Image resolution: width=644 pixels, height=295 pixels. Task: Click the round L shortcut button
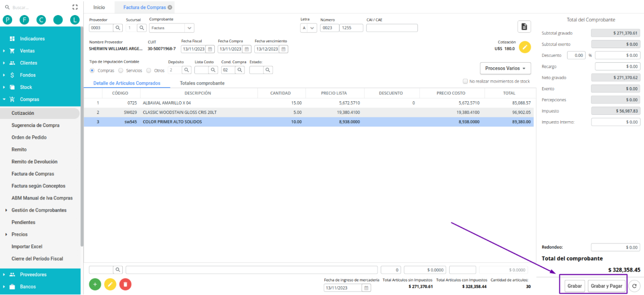(75, 20)
